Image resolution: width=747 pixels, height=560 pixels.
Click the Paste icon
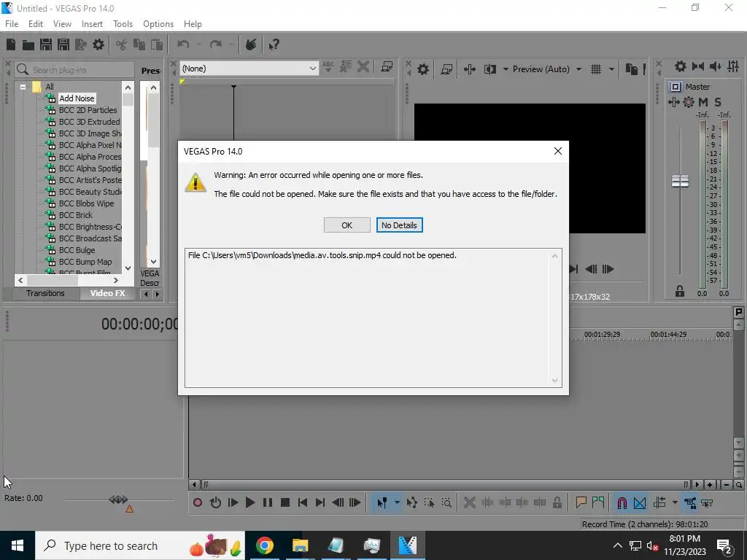click(157, 44)
